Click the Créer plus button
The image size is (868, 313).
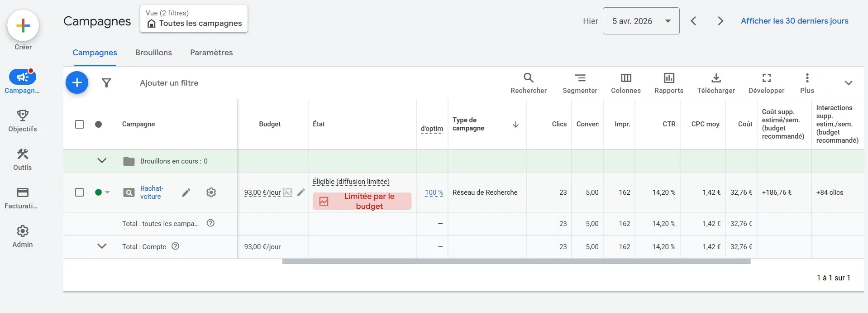23,26
